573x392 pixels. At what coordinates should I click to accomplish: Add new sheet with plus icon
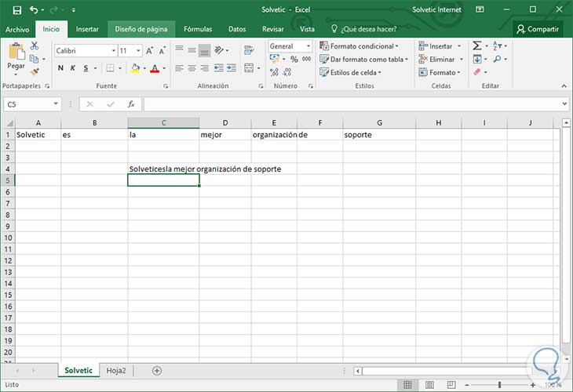click(157, 371)
